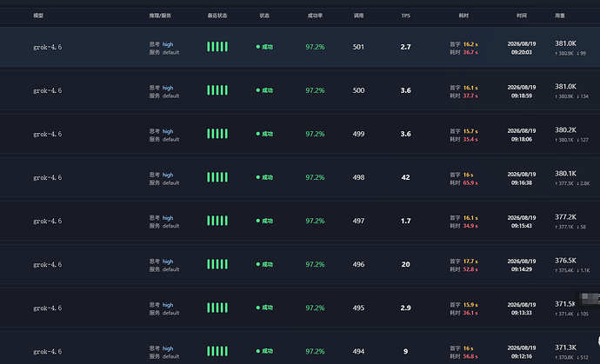Click usage value 376.5K

(x=565, y=261)
